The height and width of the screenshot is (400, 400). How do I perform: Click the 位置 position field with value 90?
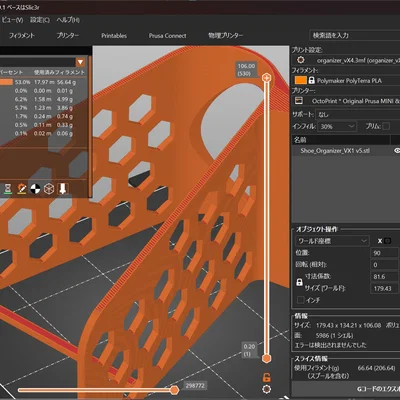coord(384,253)
